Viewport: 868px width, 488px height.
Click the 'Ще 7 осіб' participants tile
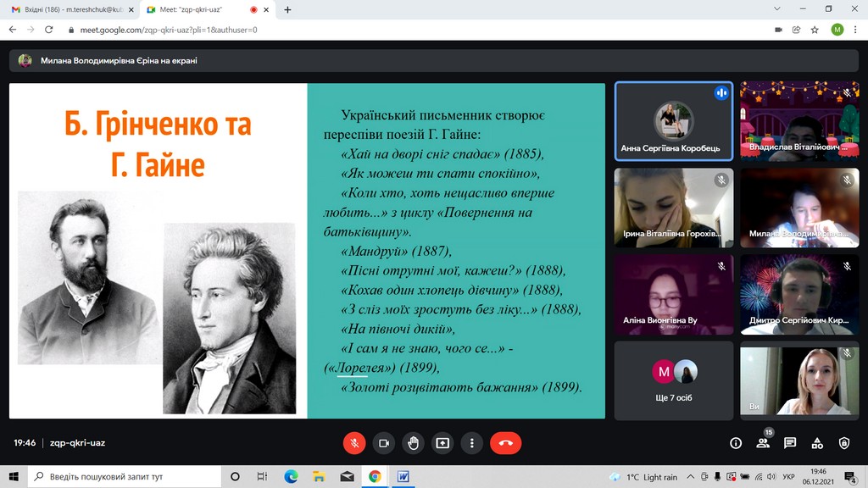(673, 378)
